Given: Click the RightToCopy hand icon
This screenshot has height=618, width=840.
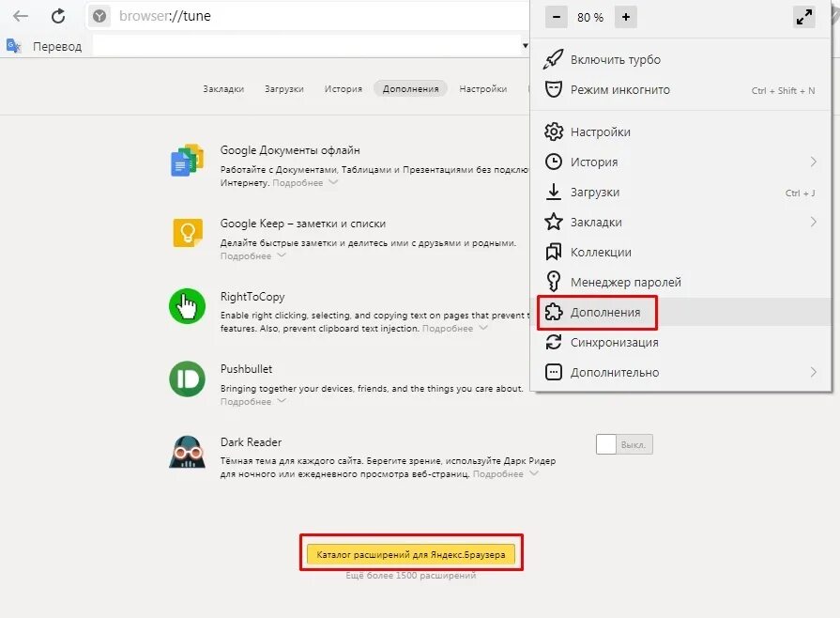Looking at the screenshot, I should [187, 306].
